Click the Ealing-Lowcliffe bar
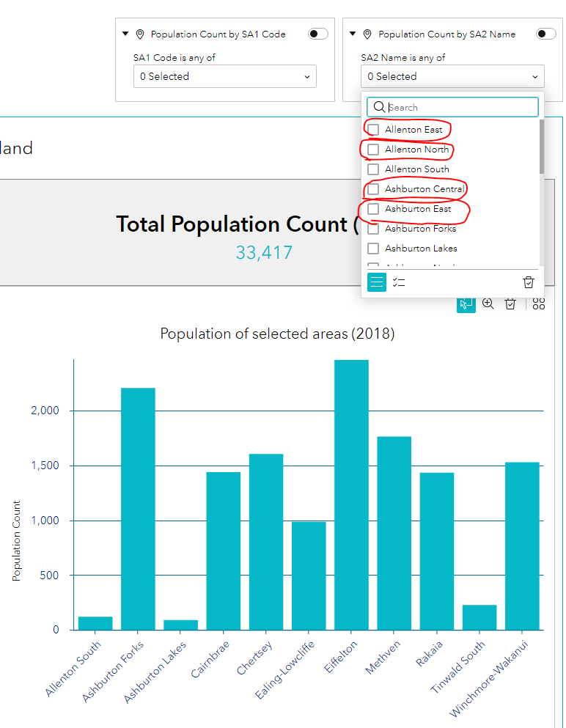Screen dimensions: 566x728 coord(309,576)
